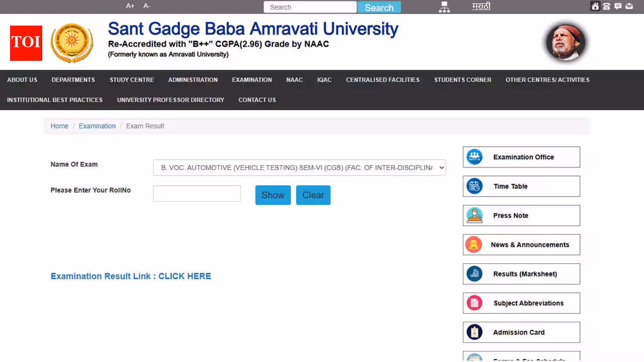Go to Home breadcrumb link
The image size is (644, 362).
(x=59, y=126)
